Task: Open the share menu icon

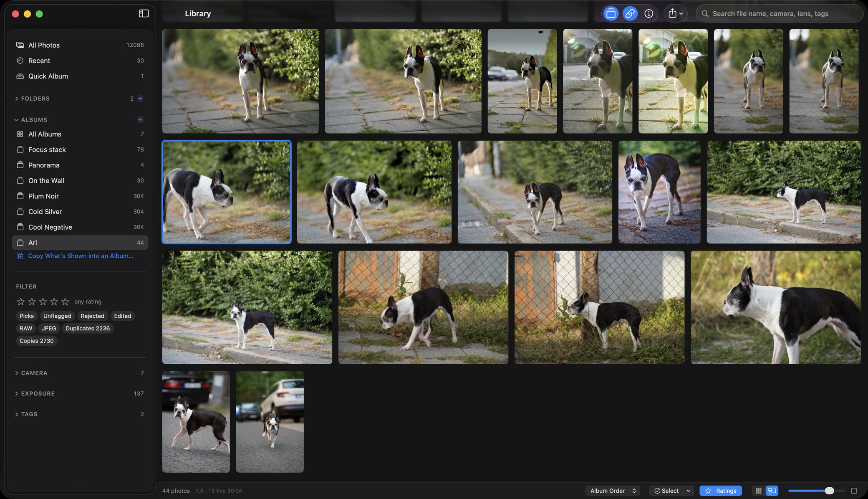Action: [675, 14]
